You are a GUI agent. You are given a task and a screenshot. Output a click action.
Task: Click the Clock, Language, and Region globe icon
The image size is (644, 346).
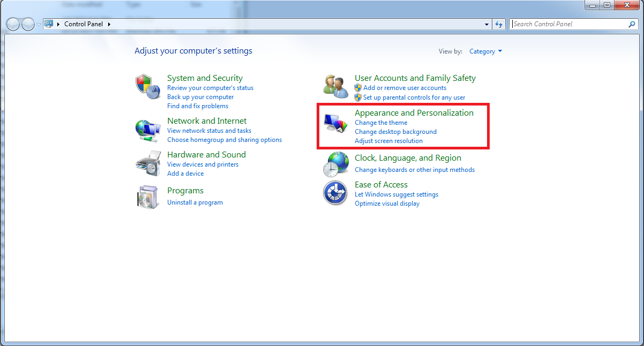pyautogui.click(x=336, y=164)
